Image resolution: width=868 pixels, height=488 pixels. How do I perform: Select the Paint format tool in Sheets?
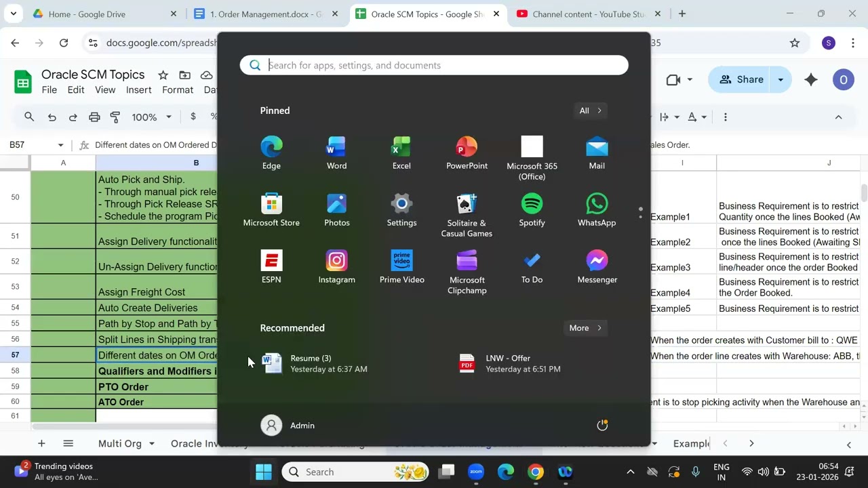click(115, 117)
